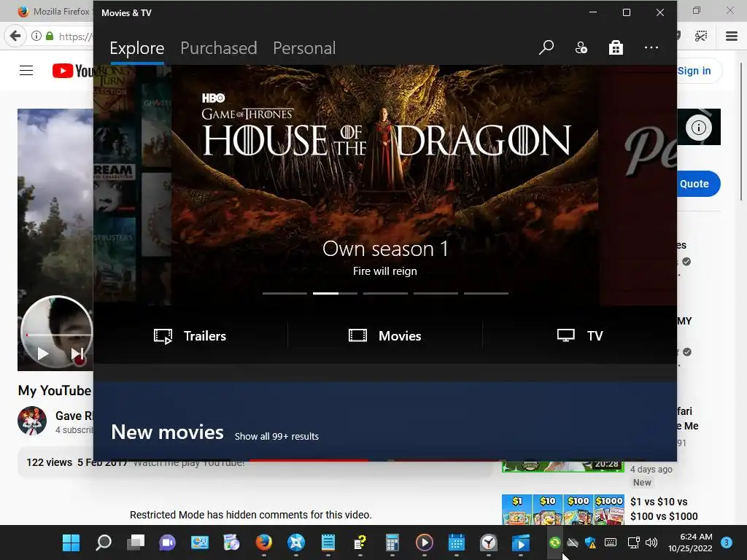The image size is (747, 560).
Task: Switch to Firefox from the taskbar
Action: point(263,542)
